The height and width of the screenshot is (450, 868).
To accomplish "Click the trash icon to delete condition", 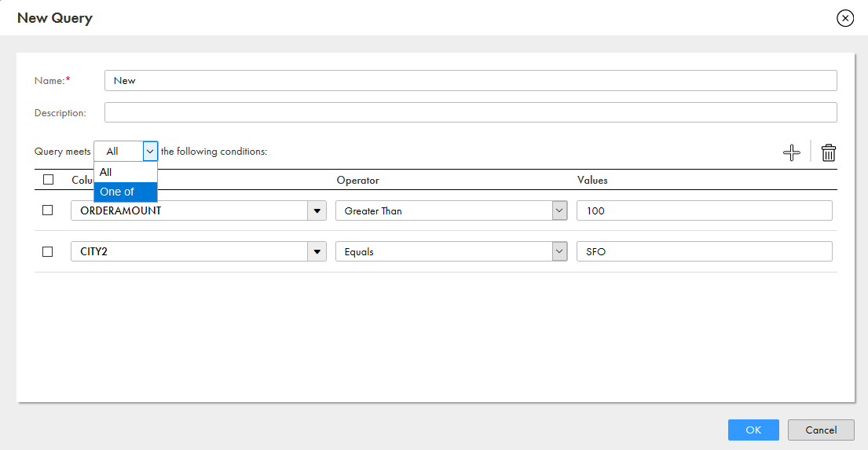I will (x=828, y=152).
